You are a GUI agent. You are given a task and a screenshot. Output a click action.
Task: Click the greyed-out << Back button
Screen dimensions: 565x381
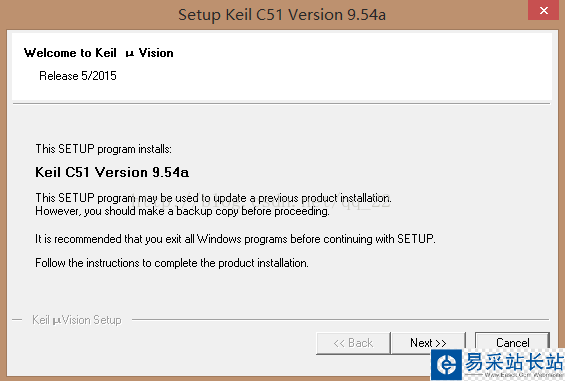tap(353, 343)
